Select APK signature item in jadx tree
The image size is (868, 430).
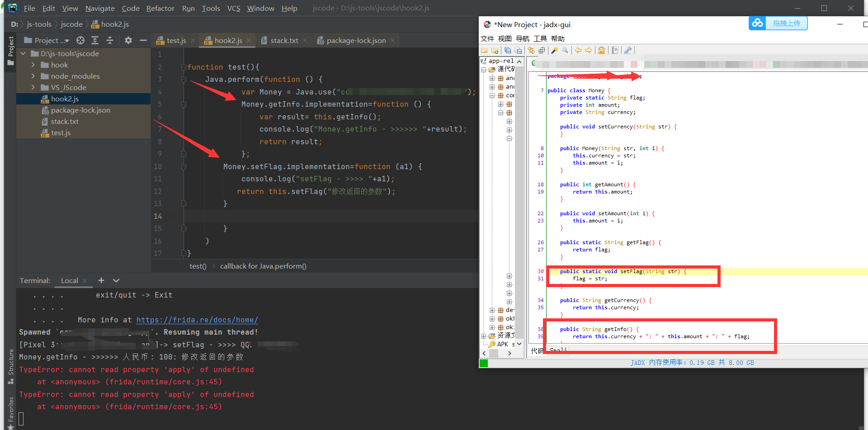click(x=502, y=344)
